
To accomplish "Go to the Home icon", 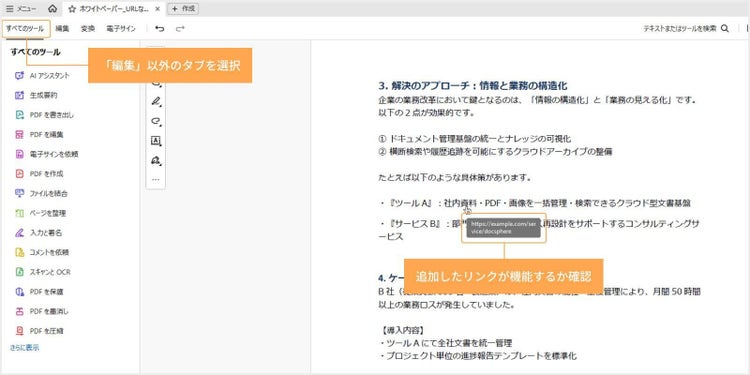I will click(53, 9).
